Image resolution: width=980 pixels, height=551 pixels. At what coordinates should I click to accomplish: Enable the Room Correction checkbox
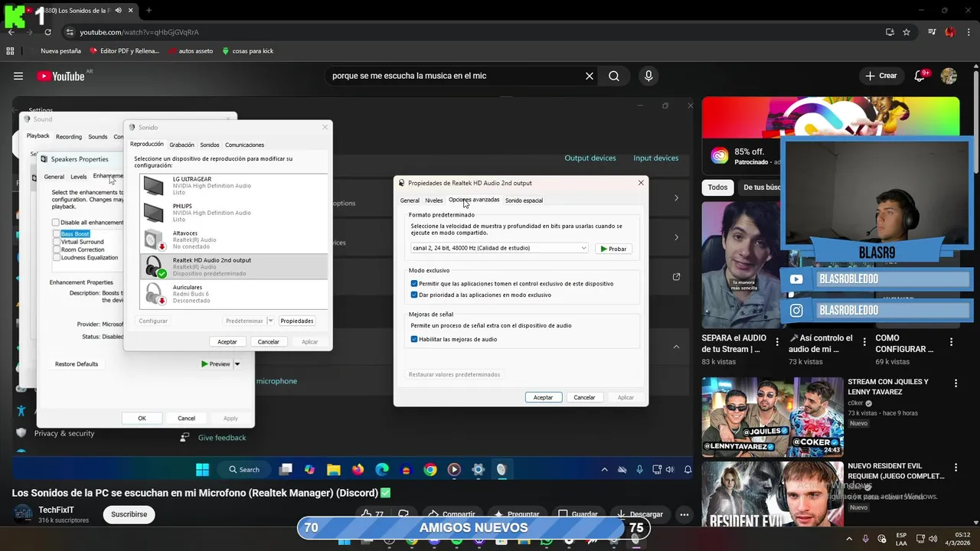tap(57, 249)
